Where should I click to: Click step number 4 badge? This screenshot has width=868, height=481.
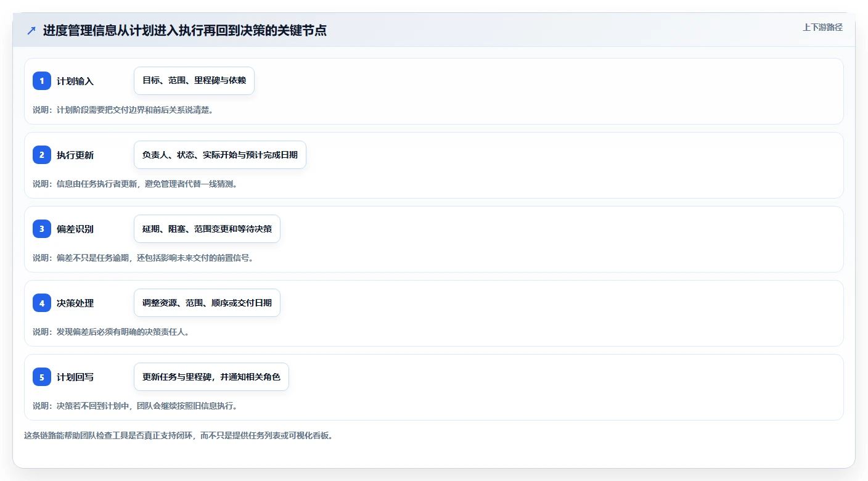42,303
